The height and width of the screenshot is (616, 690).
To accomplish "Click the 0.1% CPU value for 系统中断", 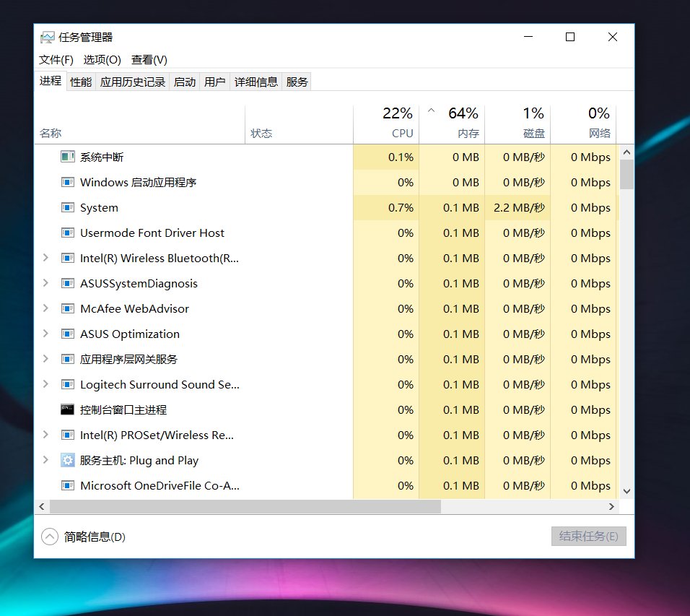I will [x=401, y=157].
